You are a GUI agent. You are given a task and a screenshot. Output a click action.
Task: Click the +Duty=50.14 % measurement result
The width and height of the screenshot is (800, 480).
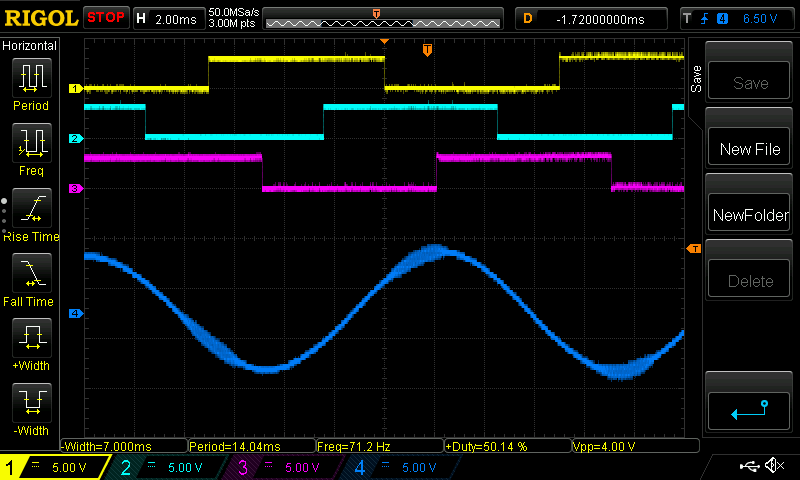(508, 446)
